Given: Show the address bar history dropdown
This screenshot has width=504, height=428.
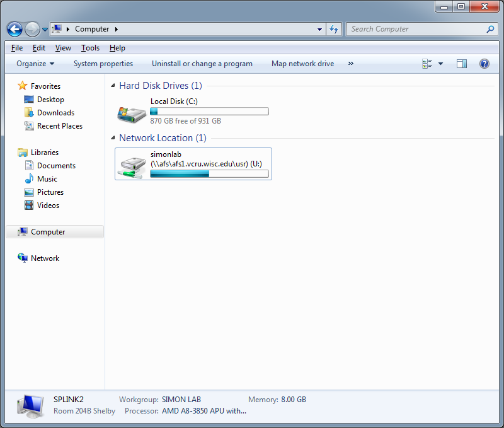Looking at the screenshot, I should click(x=320, y=29).
